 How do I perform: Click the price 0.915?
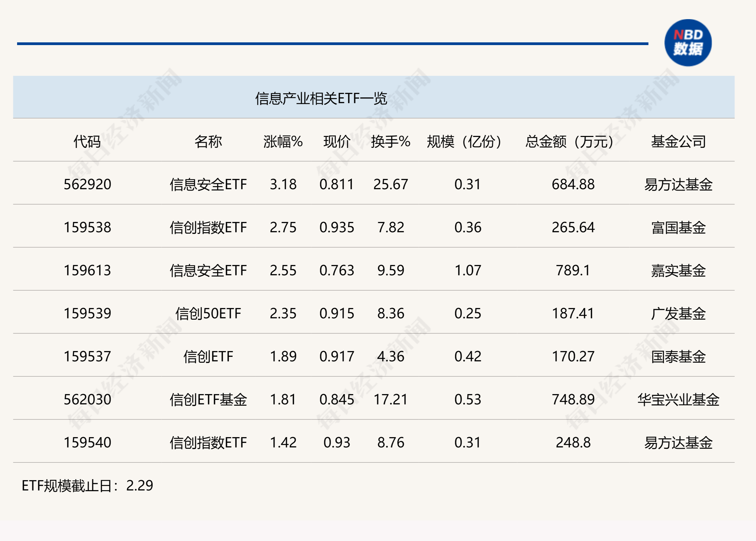pos(337,314)
